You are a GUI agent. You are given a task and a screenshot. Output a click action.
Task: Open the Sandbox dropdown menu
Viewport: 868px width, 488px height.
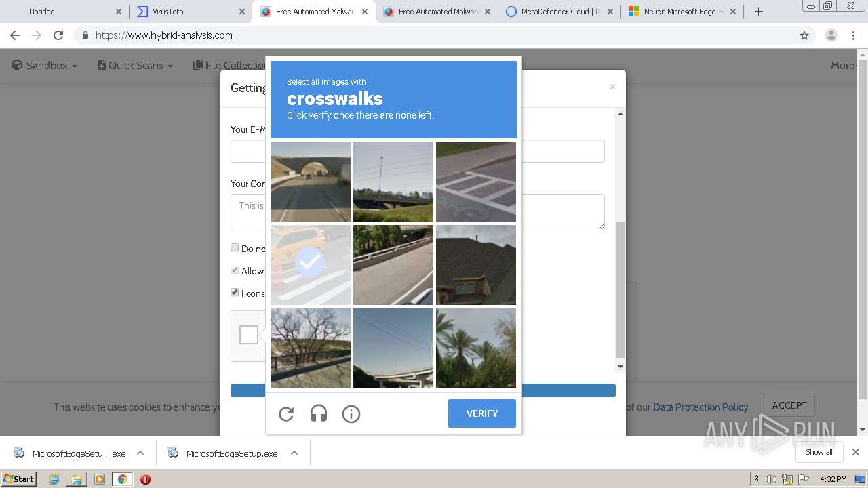(45, 65)
